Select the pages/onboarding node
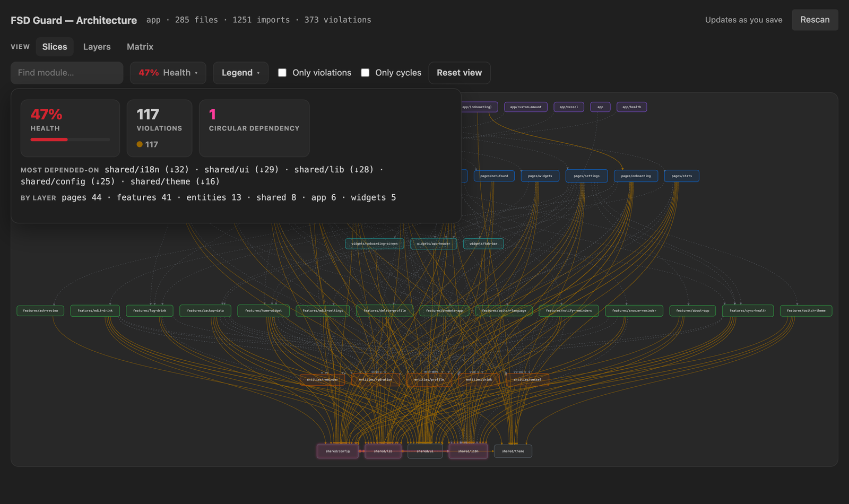Viewport: 849px width, 504px height. point(636,176)
